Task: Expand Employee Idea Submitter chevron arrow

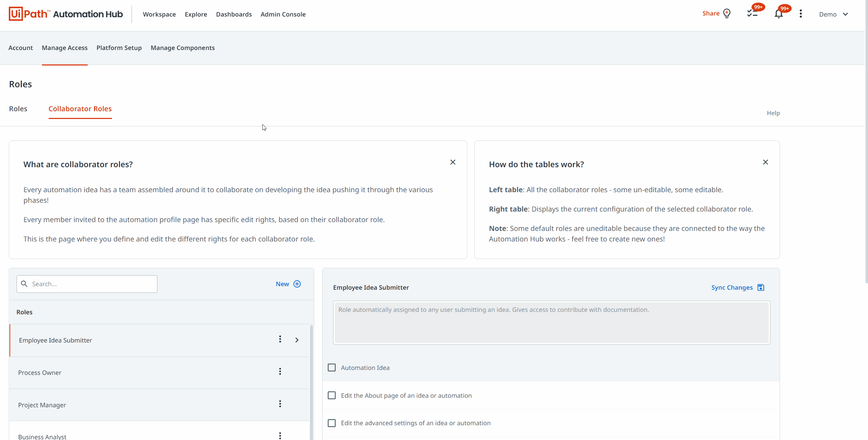Action: coord(297,340)
